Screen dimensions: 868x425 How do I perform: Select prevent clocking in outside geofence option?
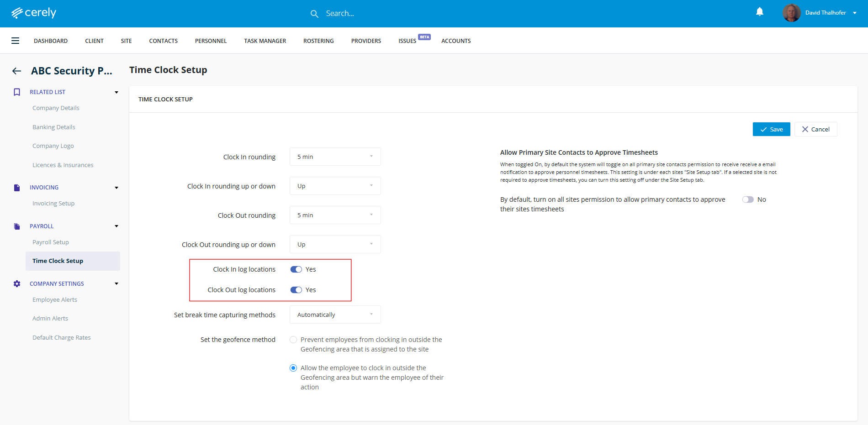[x=293, y=340]
